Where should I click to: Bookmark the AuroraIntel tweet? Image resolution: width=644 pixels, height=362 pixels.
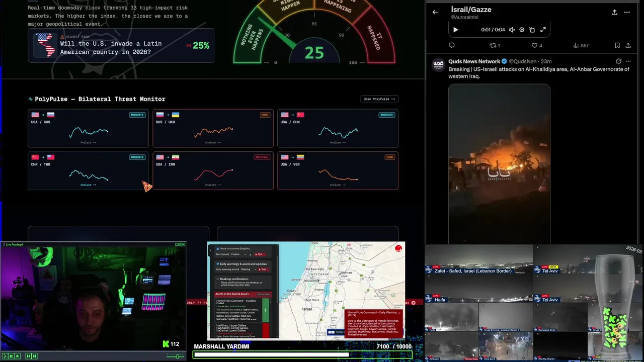[x=617, y=45]
